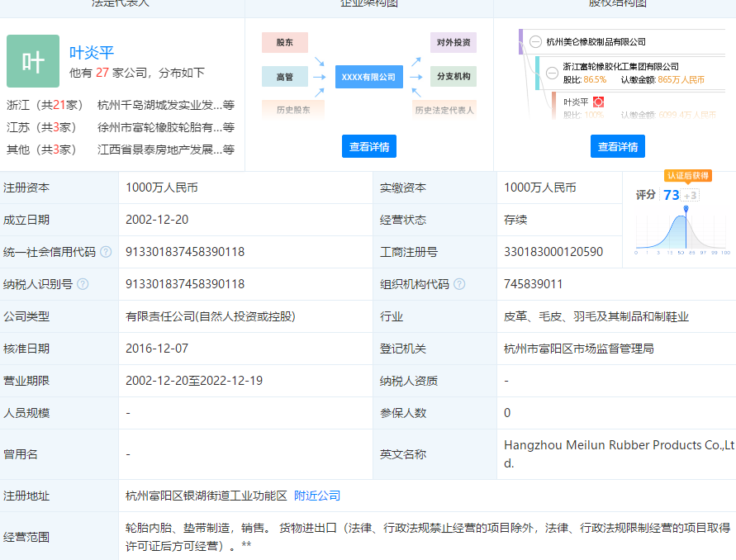Click the 历史股东 box
This screenshot has height=560, width=736.
click(x=293, y=110)
